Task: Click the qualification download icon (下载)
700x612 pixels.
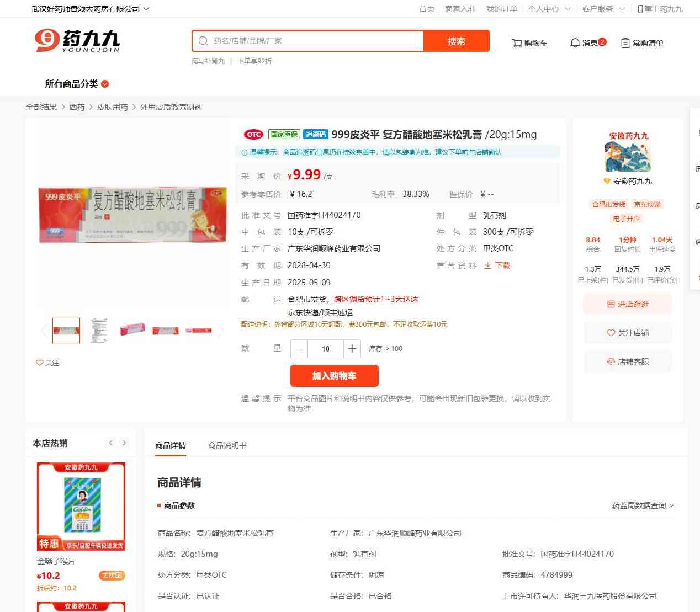Action: (488, 265)
